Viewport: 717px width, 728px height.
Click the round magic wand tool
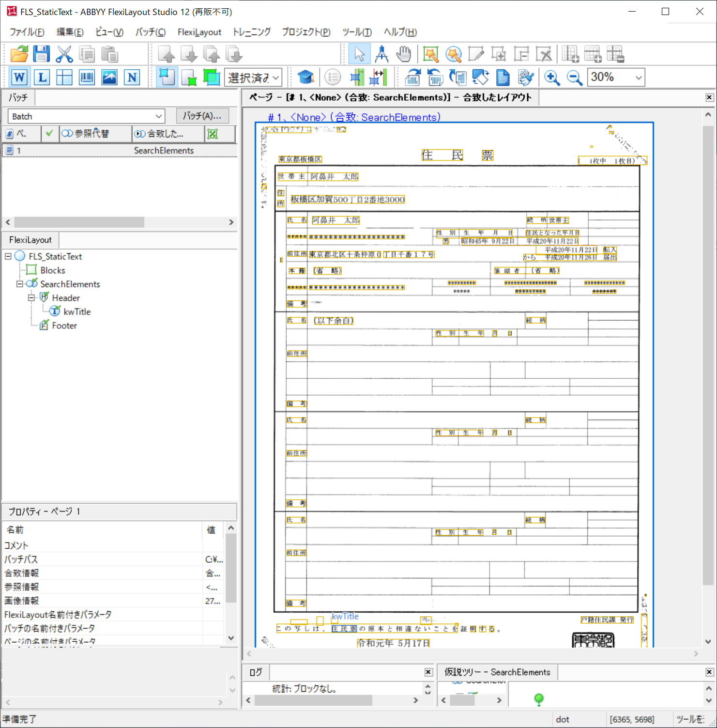453,54
